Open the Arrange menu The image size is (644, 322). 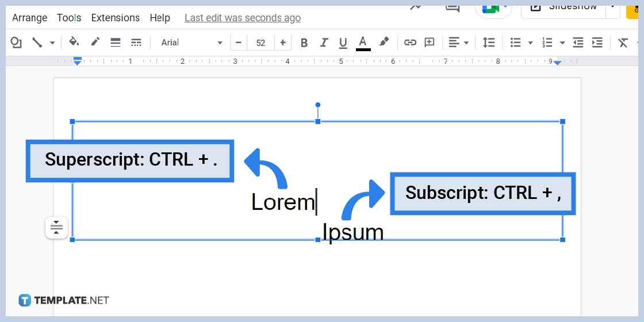tap(29, 18)
